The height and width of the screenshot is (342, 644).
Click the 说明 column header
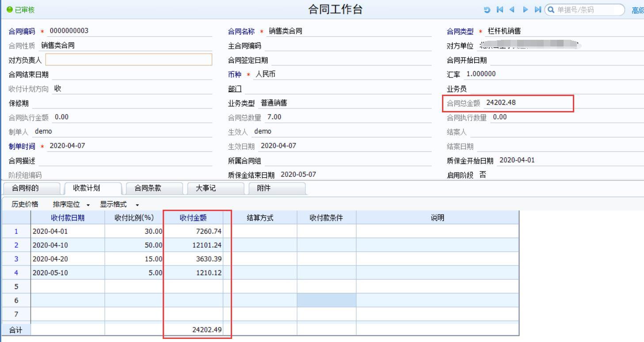[x=437, y=217]
